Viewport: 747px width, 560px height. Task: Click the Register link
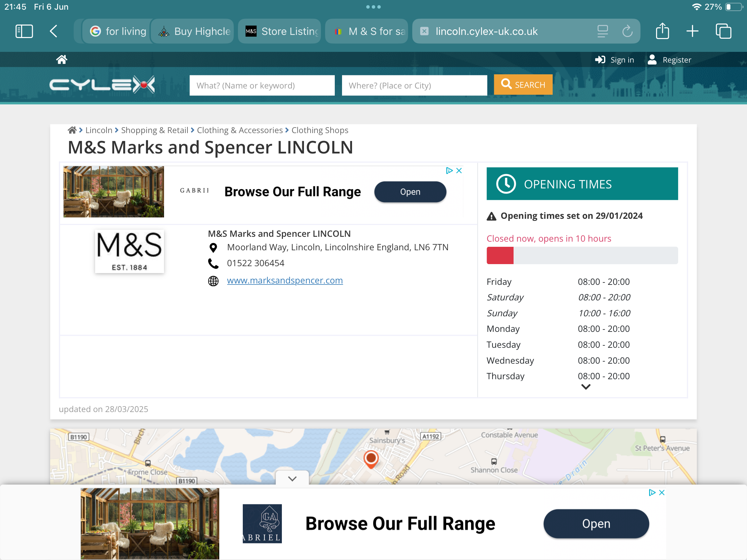[x=677, y=60]
